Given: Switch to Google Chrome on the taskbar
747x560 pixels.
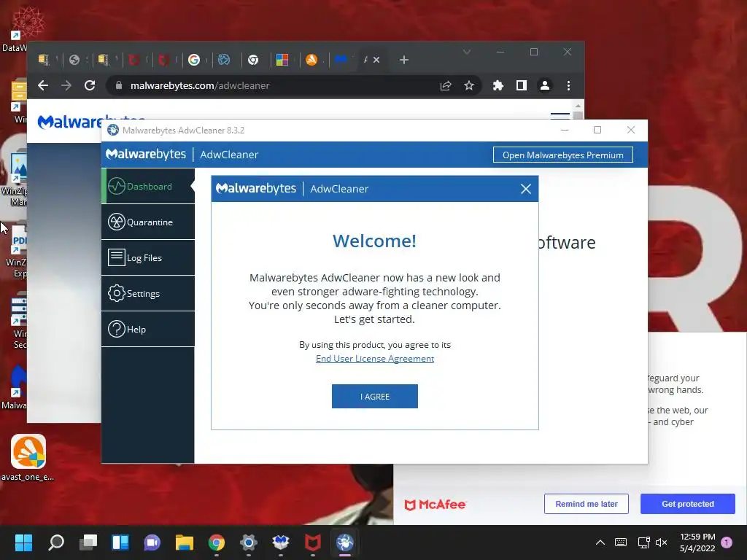Looking at the screenshot, I should click(x=216, y=542).
